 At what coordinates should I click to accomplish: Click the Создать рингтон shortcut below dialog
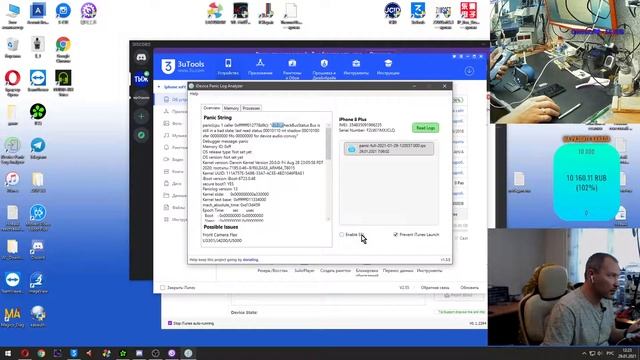point(335,271)
